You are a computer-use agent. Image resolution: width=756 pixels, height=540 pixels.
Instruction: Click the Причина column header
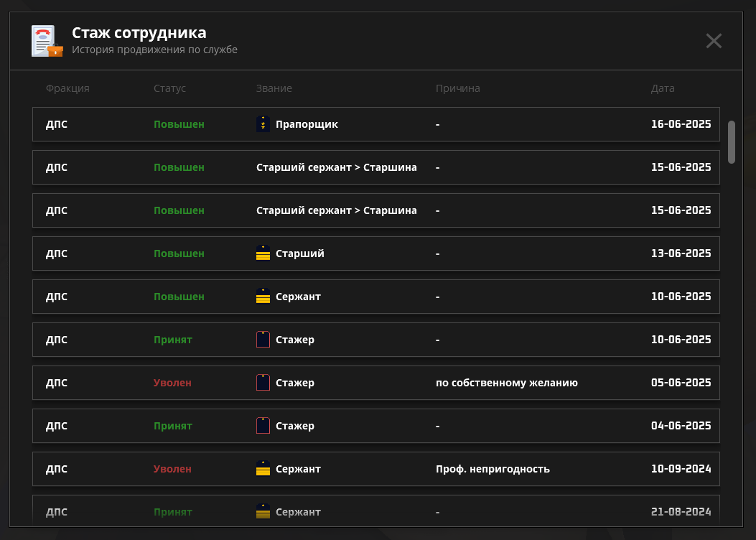point(457,88)
